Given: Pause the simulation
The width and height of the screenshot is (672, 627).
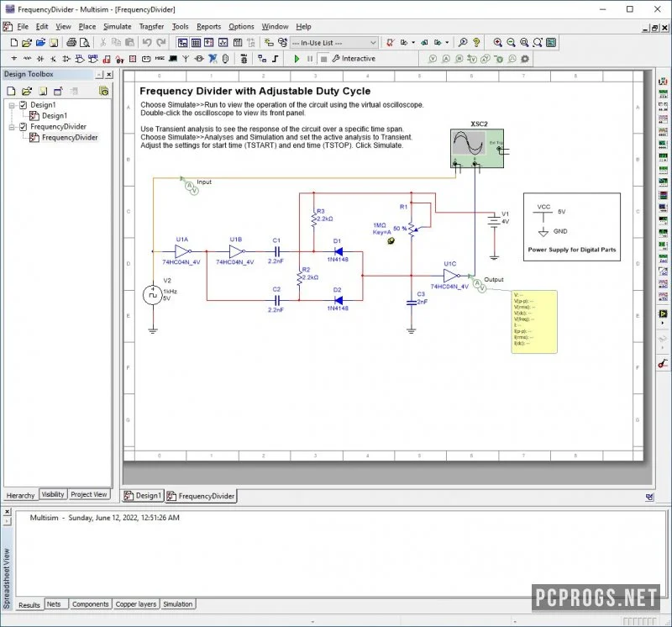Looking at the screenshot, I should [x=310, y=59].
